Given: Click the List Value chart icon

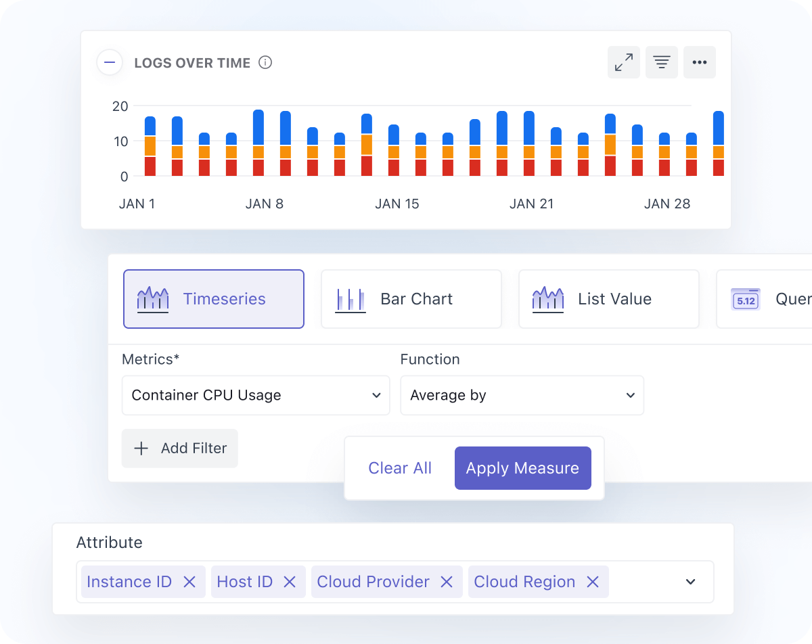Looking at the screenshot, I should [x=548, y=299].
